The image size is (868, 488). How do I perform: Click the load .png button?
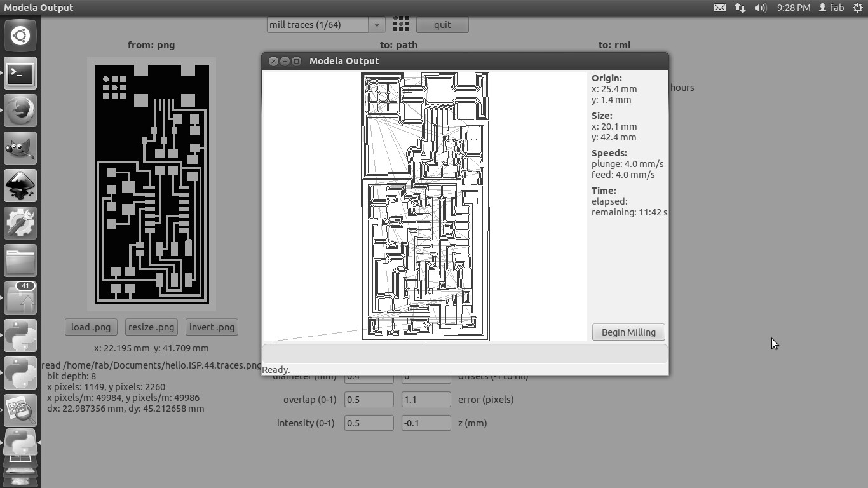(91, 327)
